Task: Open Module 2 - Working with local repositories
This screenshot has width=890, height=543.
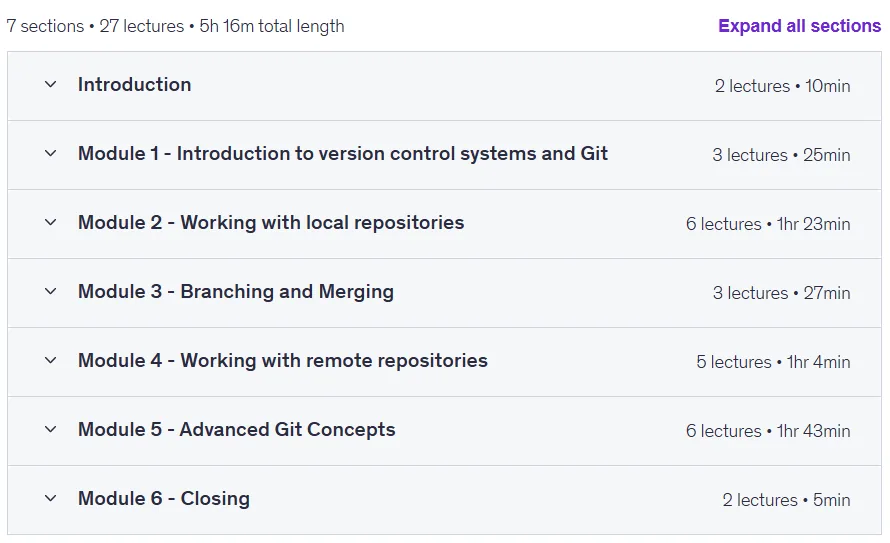Action: click(x=271, y=222)
